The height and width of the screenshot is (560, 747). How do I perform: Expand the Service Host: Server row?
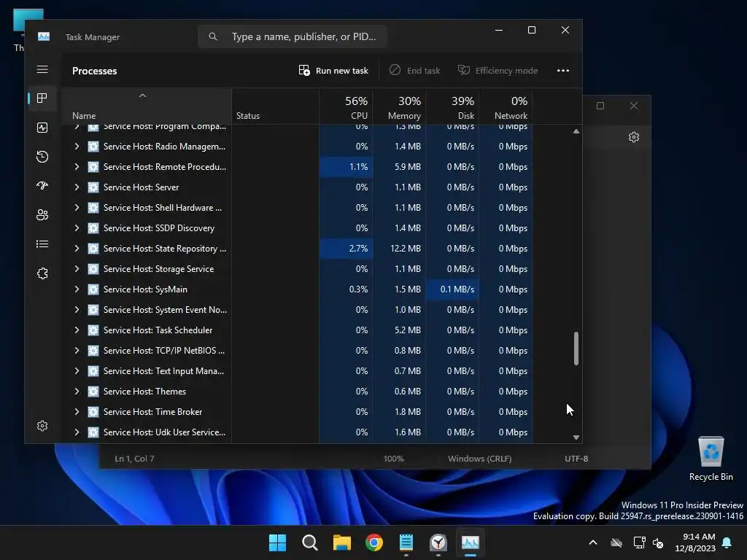77,187
